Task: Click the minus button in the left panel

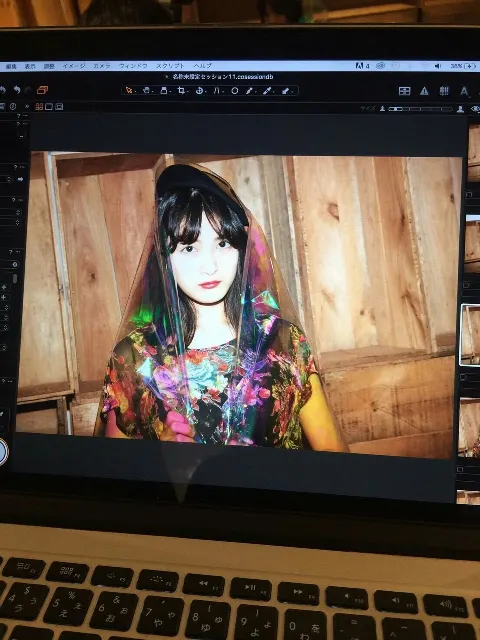Action: tap(21, 136)
